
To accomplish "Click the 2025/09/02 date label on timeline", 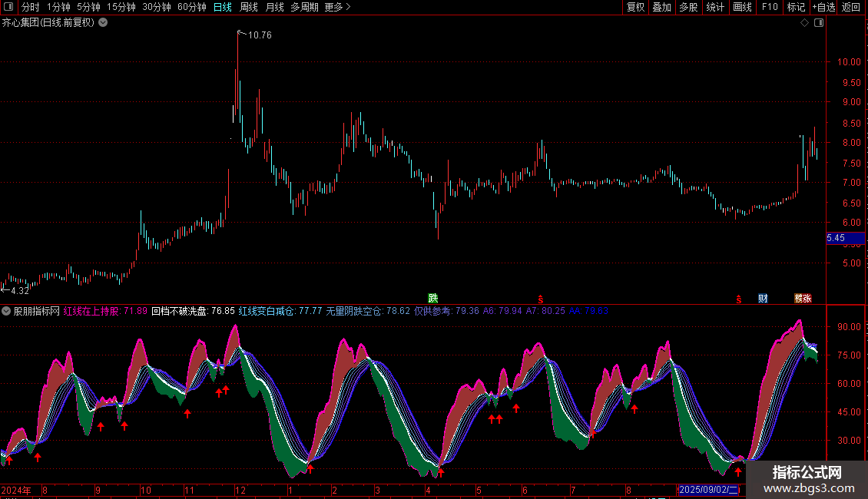I will [708, 489].
